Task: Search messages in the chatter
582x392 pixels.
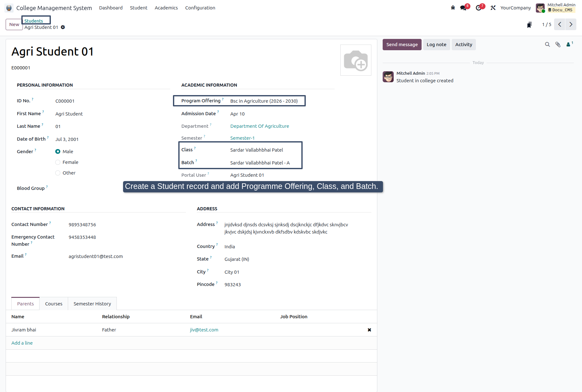Action: (547, 45)
